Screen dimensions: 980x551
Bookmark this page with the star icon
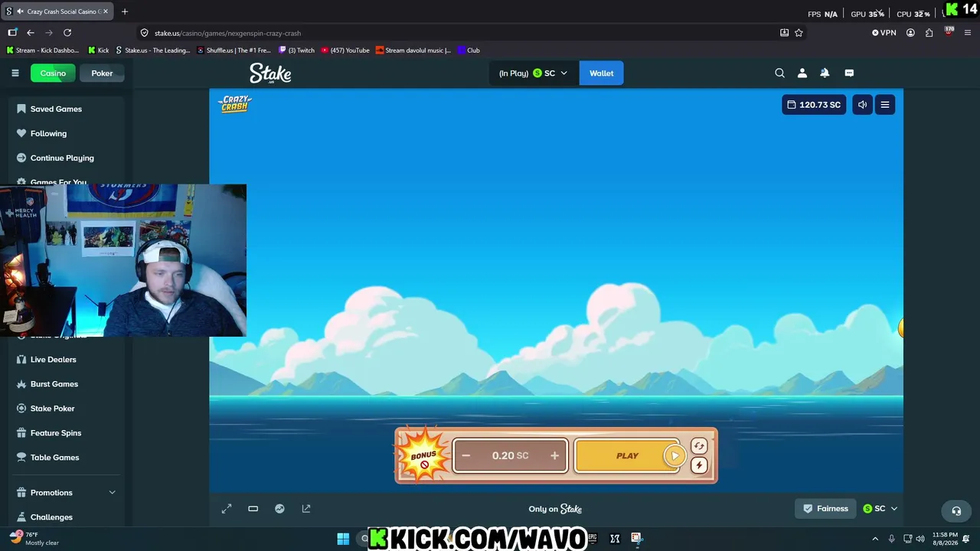pyautogui.click(x=799, y=33)
